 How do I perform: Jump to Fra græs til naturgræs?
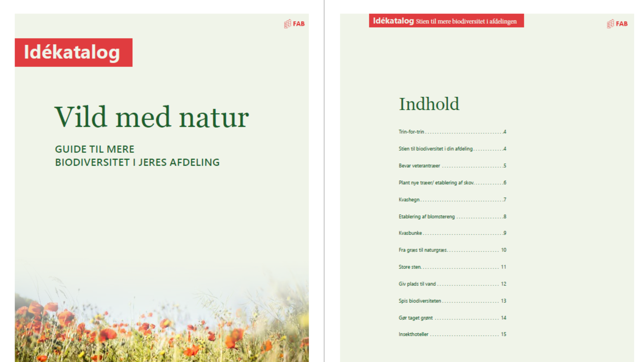point(422,250)
